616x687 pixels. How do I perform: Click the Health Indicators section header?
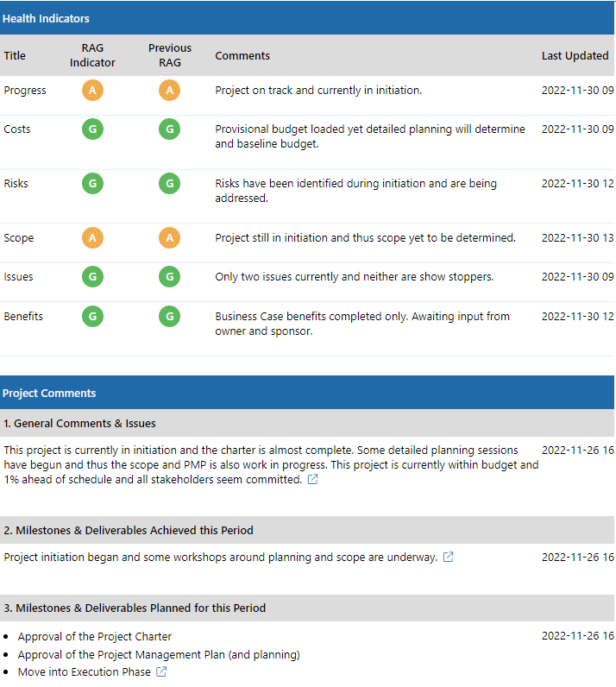tap(307, 18)
